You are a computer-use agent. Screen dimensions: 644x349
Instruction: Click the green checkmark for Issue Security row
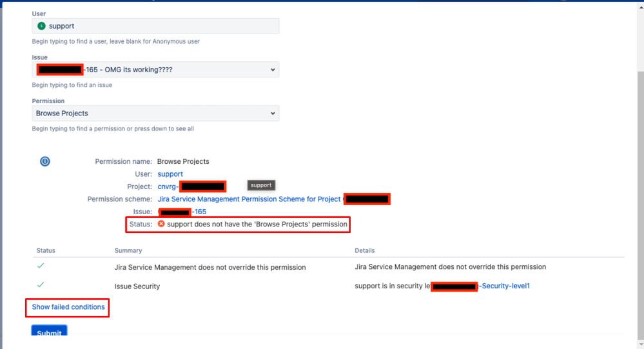coord(41,284)
